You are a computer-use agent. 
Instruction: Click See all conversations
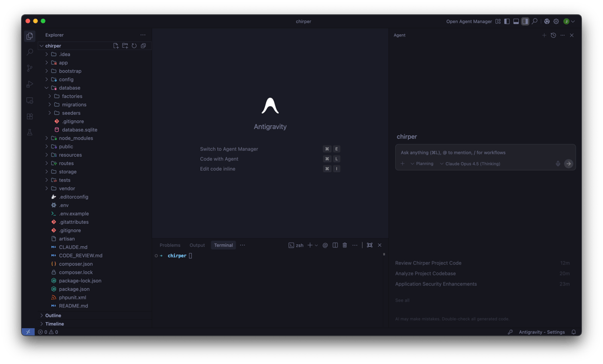pyautogui.click(x=402, y=300)
